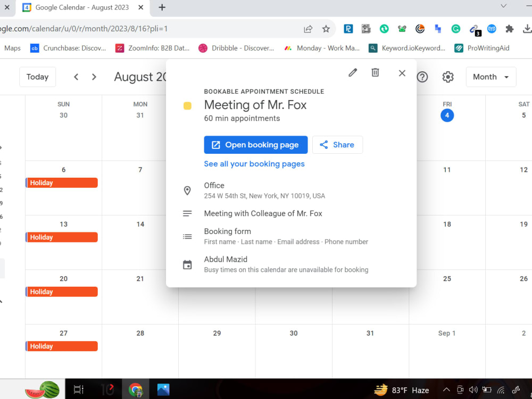Open a new browser tab
This screenshot has height=399, width=532.
(x=162, y=7)
